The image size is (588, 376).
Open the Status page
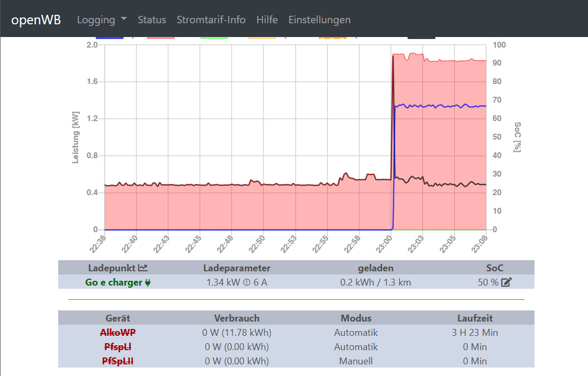(152, 20)
